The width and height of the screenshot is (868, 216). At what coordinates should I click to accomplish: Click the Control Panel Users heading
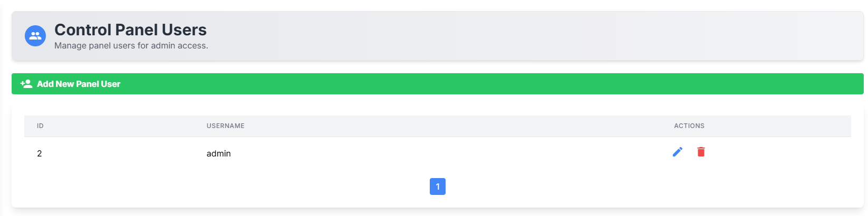[130, 30]
